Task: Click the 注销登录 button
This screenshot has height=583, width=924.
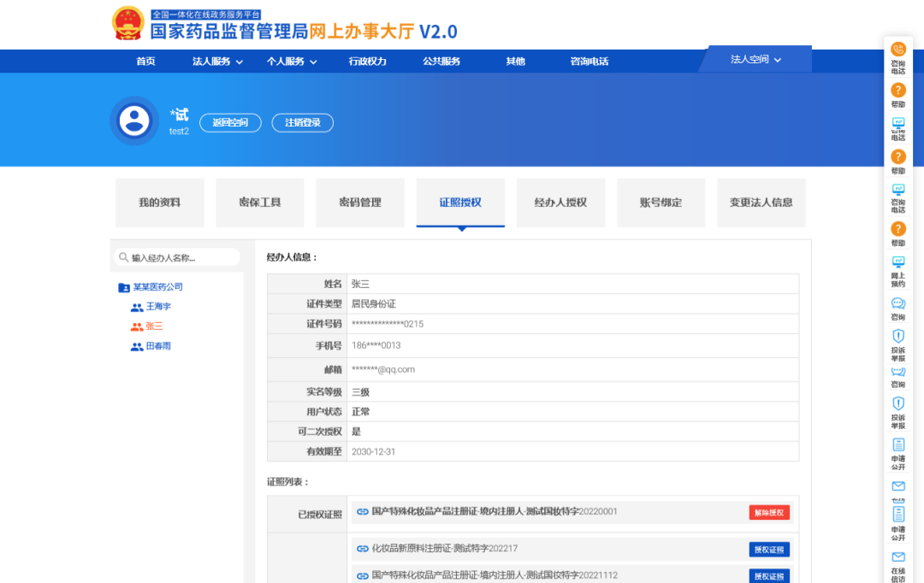Action: pos(303,123)
